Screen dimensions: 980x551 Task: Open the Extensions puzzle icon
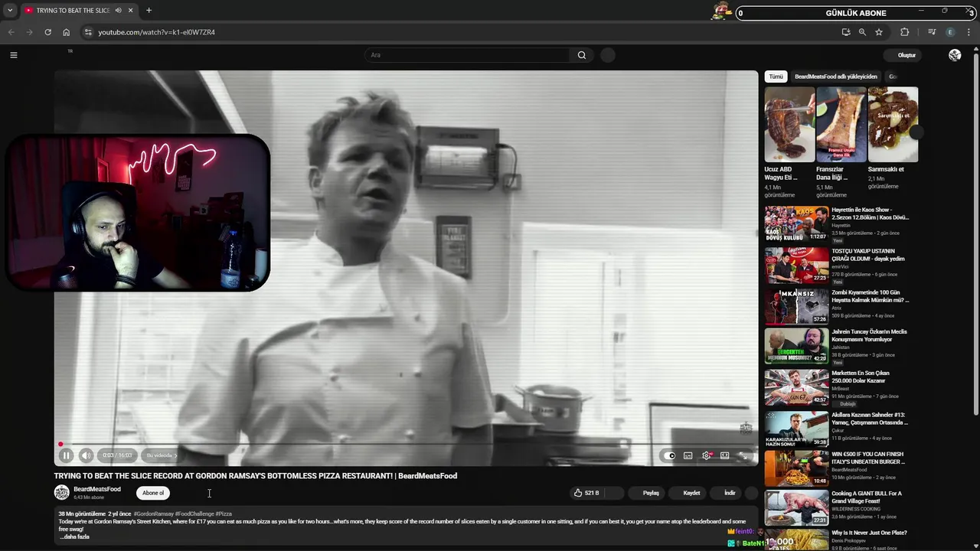coord(905,32)
